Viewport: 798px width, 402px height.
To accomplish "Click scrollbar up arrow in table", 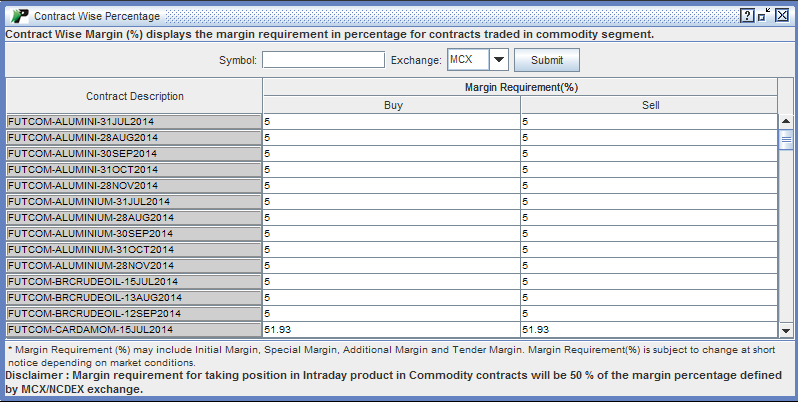I will coord(786,121).
